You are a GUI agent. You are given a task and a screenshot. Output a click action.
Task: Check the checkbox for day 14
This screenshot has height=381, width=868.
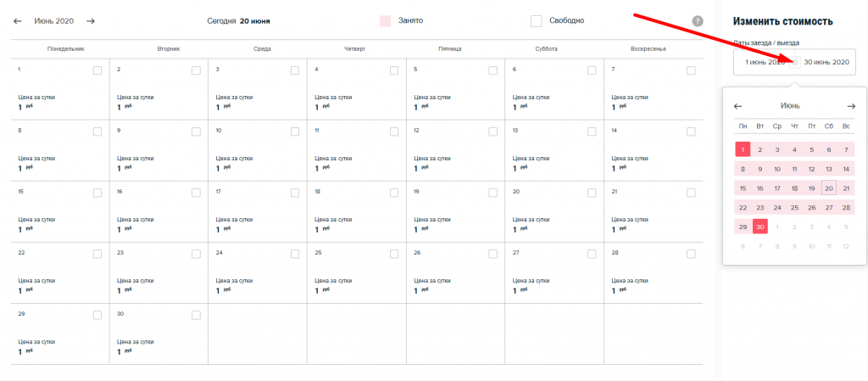click(x=691, y=132)
